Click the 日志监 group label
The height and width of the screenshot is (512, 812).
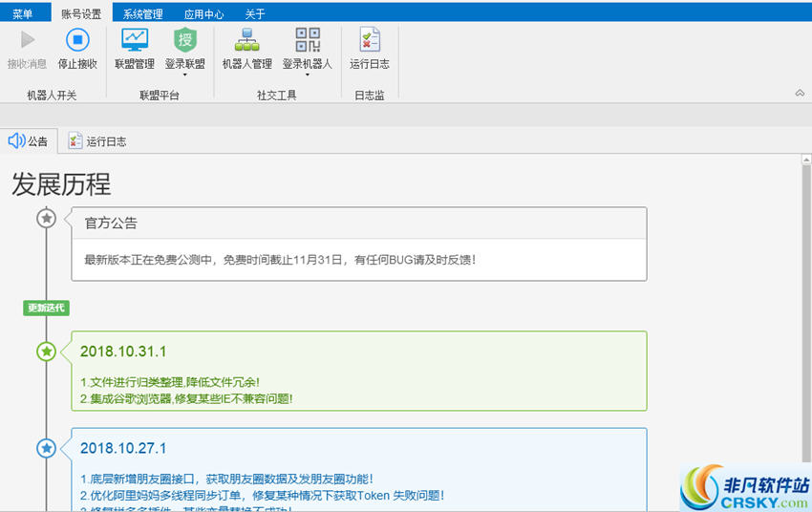pyautogui.click(x=370, y=96)
